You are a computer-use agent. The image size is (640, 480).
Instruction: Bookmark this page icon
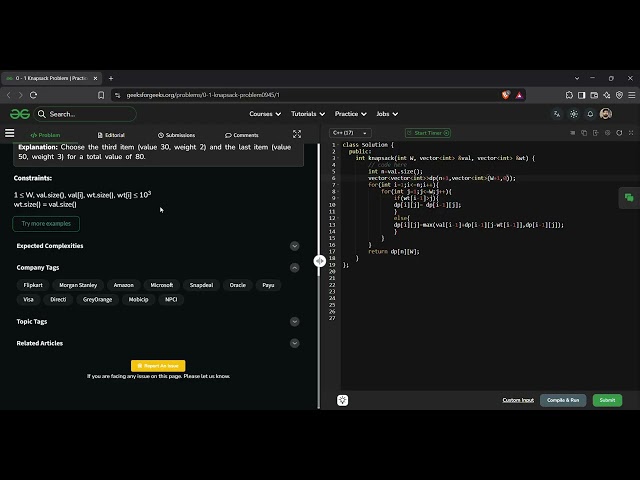[x=101, y=95]
